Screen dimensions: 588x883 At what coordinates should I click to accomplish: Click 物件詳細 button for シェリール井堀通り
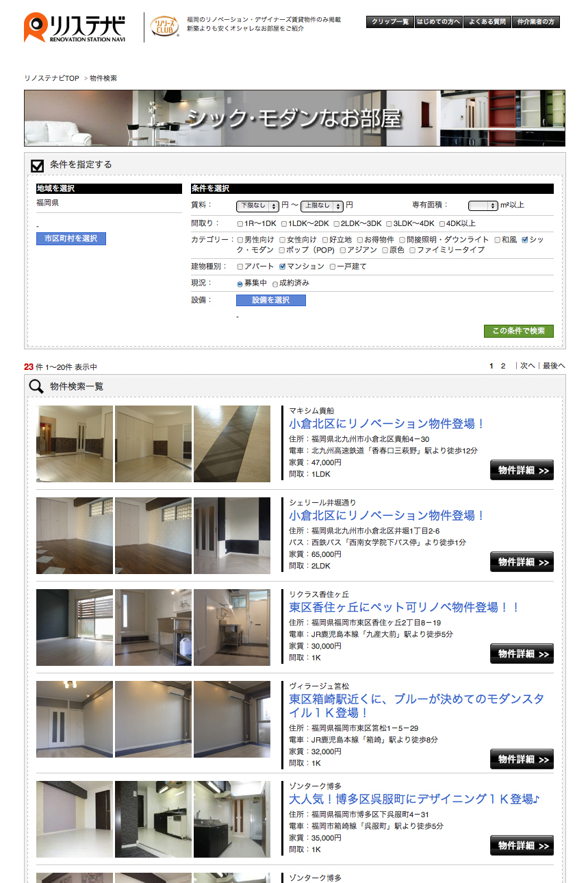pyautogui.click(x=522, y=562)
